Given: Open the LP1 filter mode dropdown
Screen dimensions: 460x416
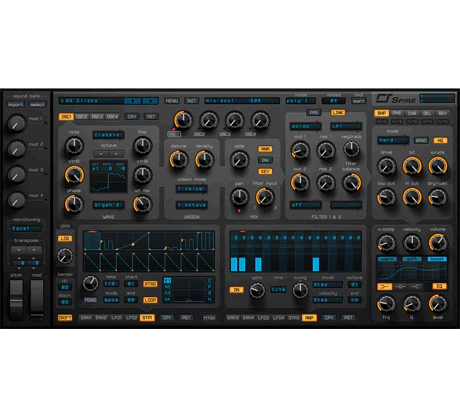Looking at the screenshot, I should 346,126.
